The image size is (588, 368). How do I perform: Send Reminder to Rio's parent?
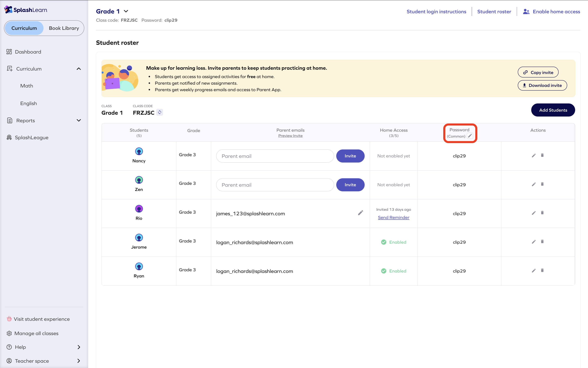[394, 218]
